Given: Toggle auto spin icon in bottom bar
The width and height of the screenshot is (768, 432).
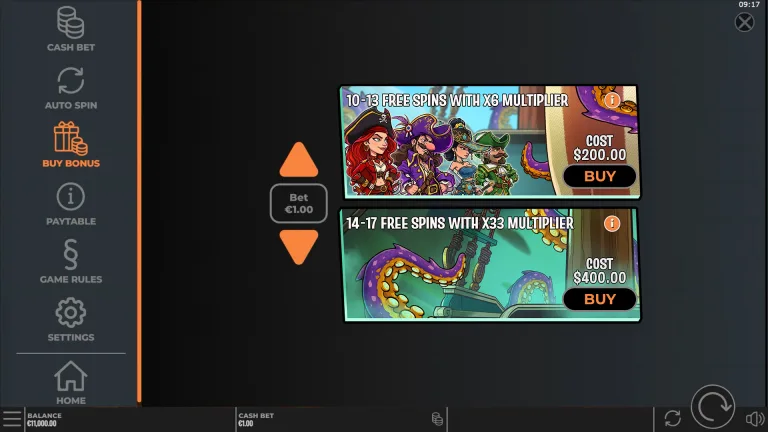Looking at the screenshot, I should [x=672, y=419].
